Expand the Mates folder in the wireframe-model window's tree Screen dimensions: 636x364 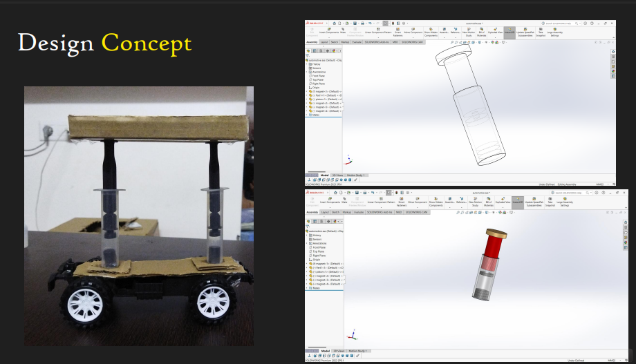307,115
